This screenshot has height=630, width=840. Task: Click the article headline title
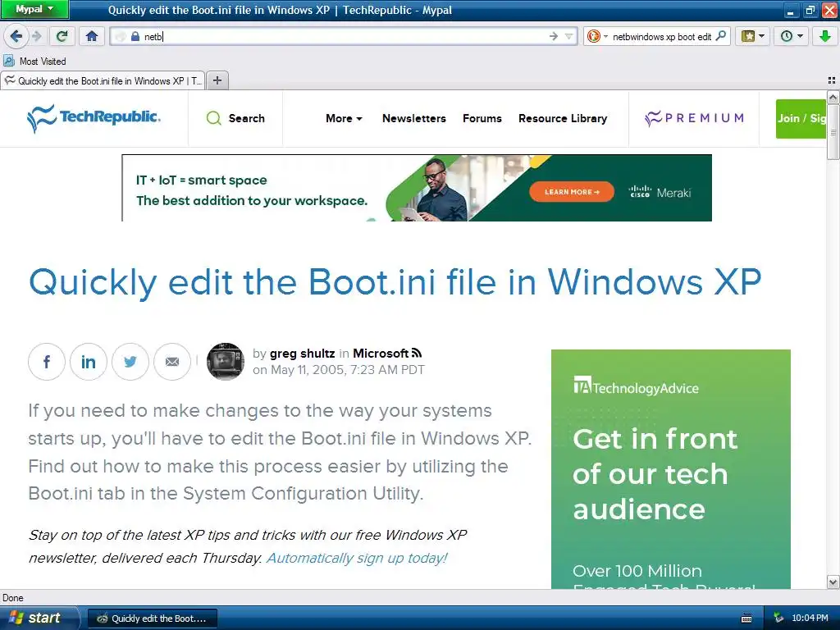pyautogui.click(x=395, y=282)
